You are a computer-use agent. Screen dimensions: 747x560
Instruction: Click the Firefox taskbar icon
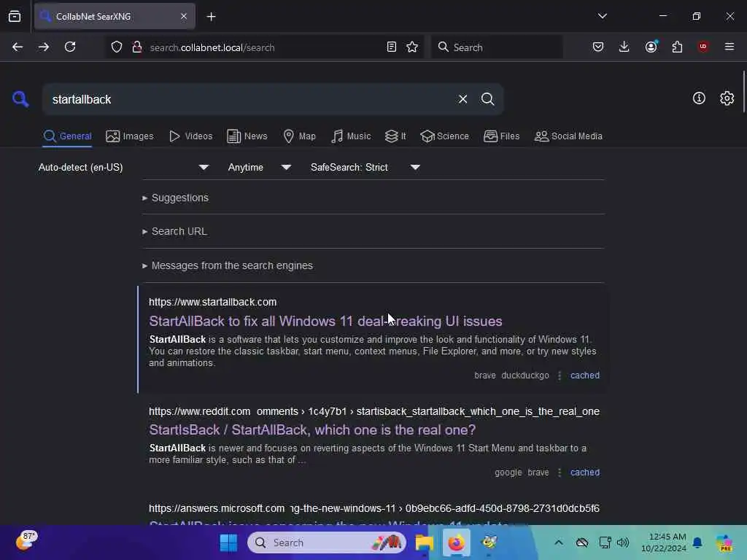coord(456,542)
